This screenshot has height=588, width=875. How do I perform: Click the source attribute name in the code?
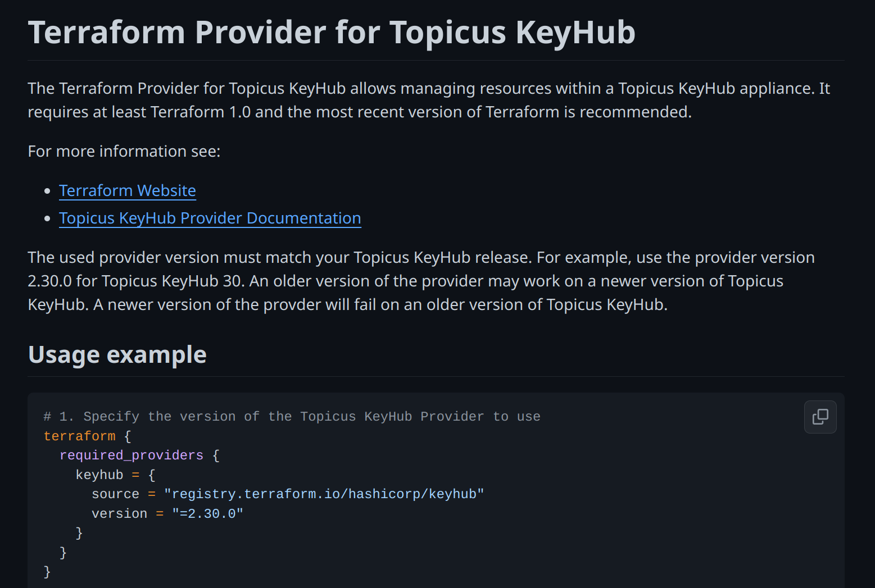pos(115,494)
